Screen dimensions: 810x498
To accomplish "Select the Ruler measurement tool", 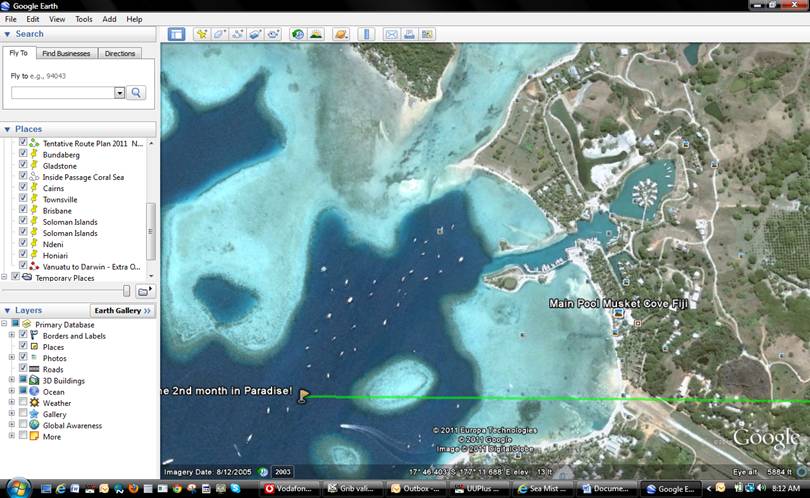I will 366,35.
